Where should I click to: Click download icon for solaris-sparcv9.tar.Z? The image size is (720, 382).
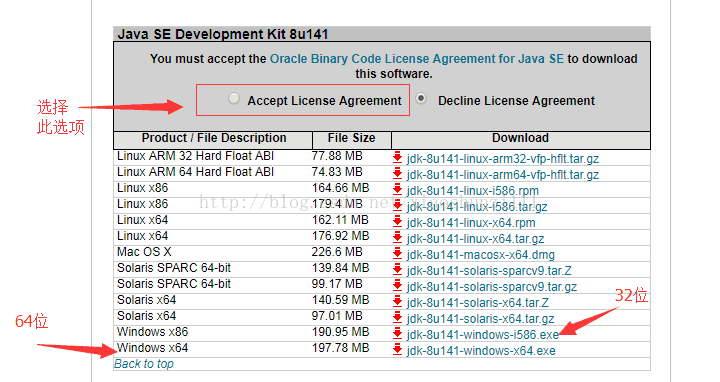[x=398, y=270]
